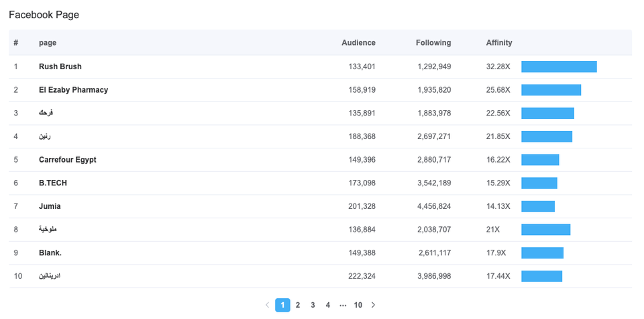Select the رنين page name
The height and width of the screenshot is (319, 644).
click(x=45, y=136)
